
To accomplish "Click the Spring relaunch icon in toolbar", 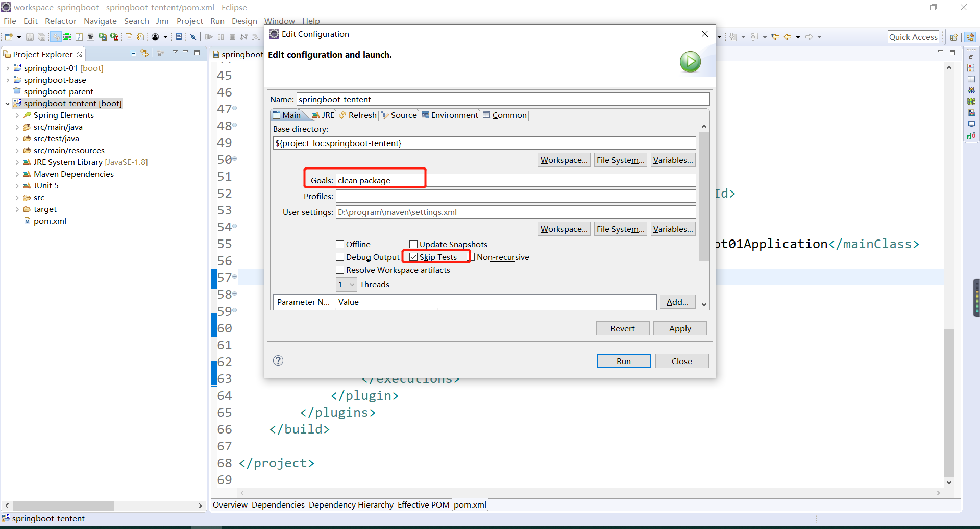I will pos(103,37).
